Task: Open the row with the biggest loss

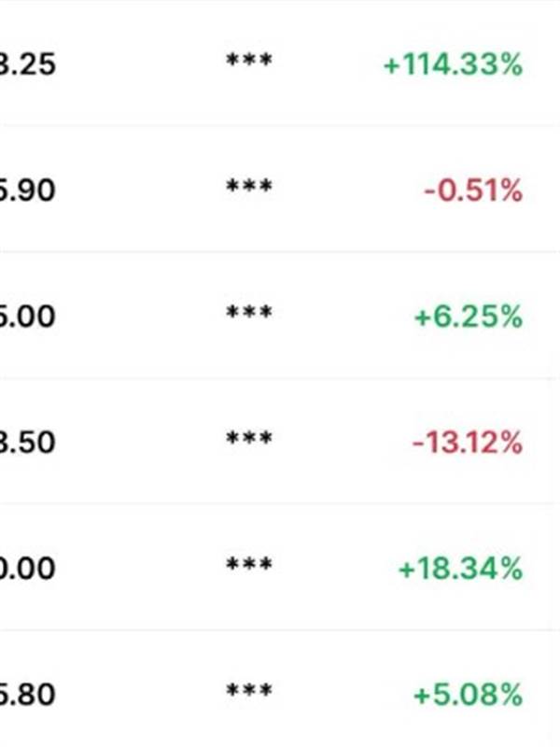Action: (280, 441)
